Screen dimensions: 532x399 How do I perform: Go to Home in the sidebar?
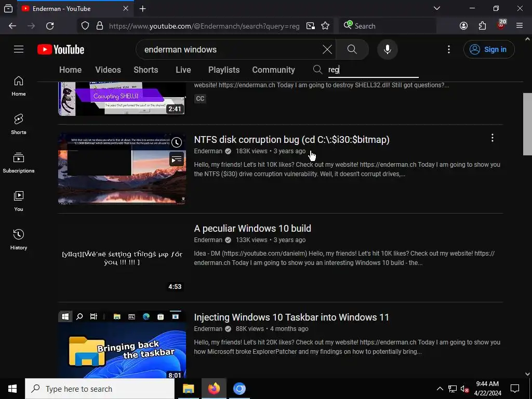pos(19,86)
